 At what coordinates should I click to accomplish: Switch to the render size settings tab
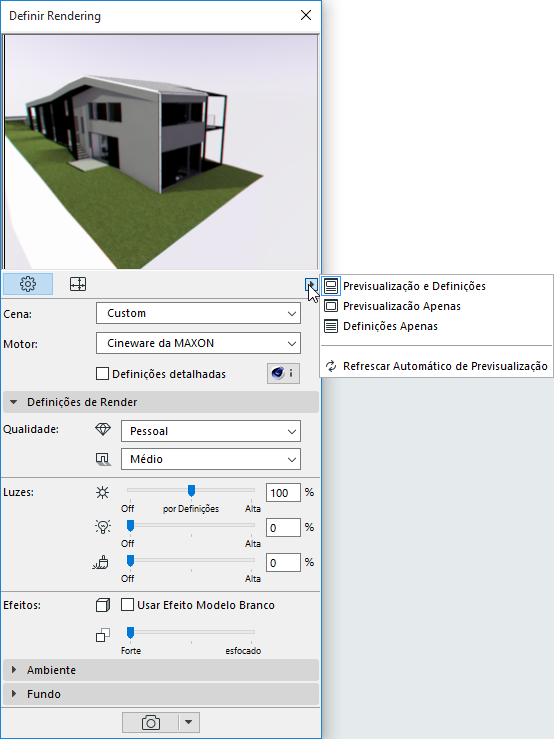(78, 284)
